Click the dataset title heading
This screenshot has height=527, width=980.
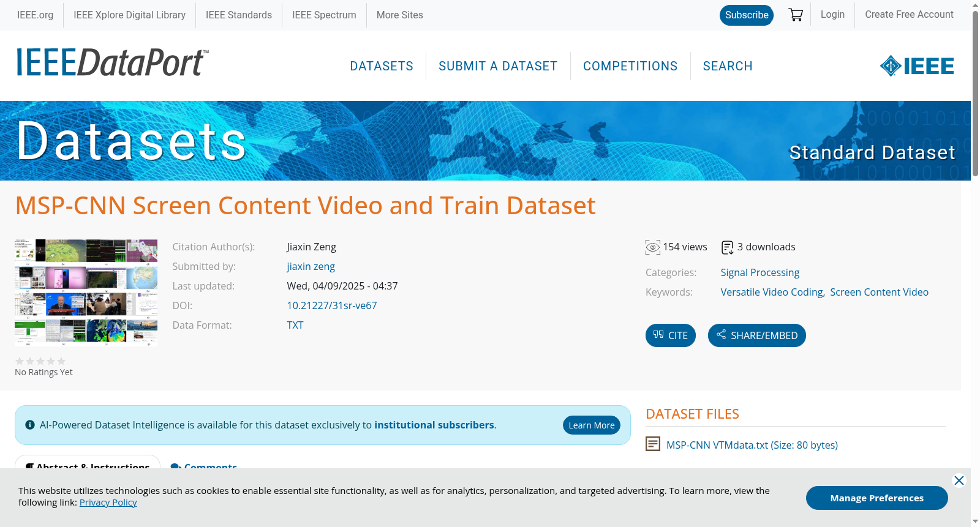tap(305, 206)
